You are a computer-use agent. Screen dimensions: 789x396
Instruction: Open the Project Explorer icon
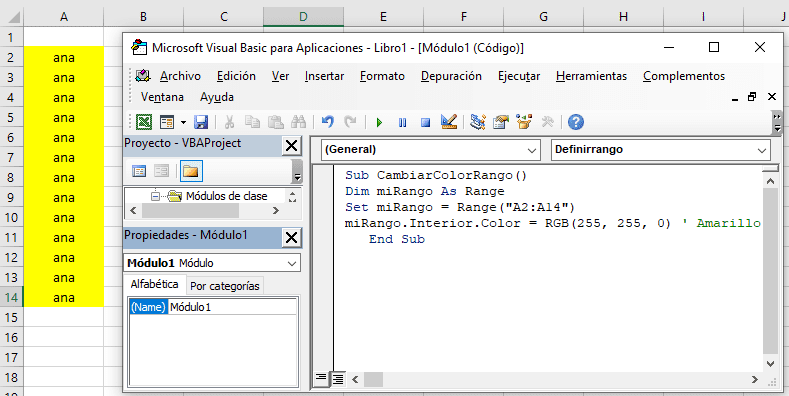[x=478, y=122]
